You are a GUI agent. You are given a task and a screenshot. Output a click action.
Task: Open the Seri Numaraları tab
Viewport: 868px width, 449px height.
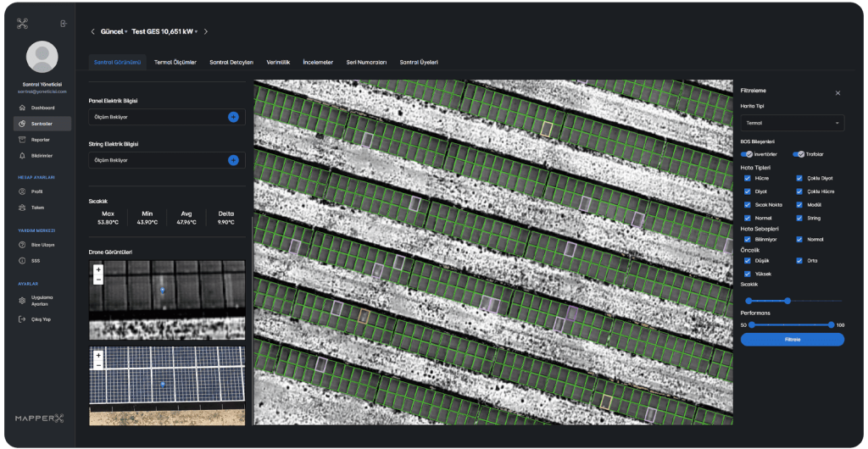[366, 63]
